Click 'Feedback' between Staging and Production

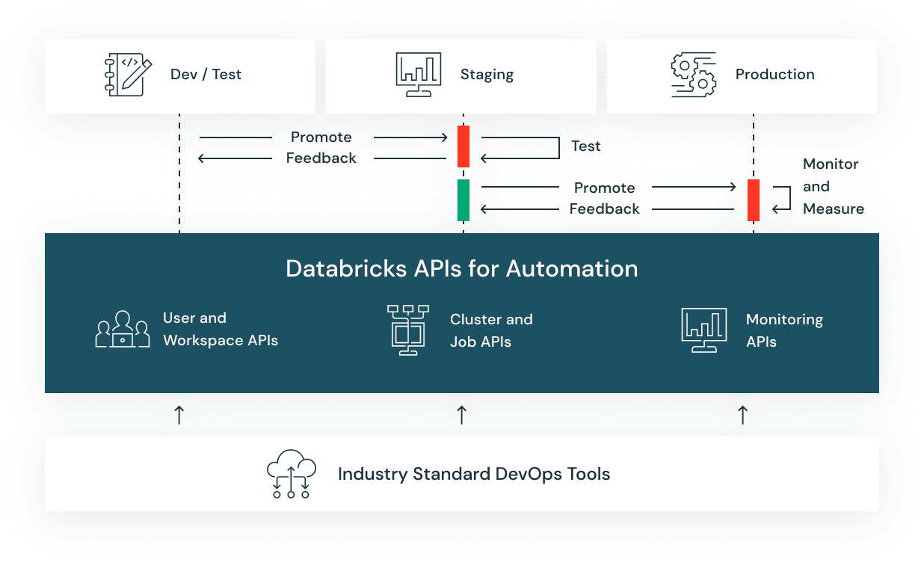pyautogui.click(x=605, y=209)
